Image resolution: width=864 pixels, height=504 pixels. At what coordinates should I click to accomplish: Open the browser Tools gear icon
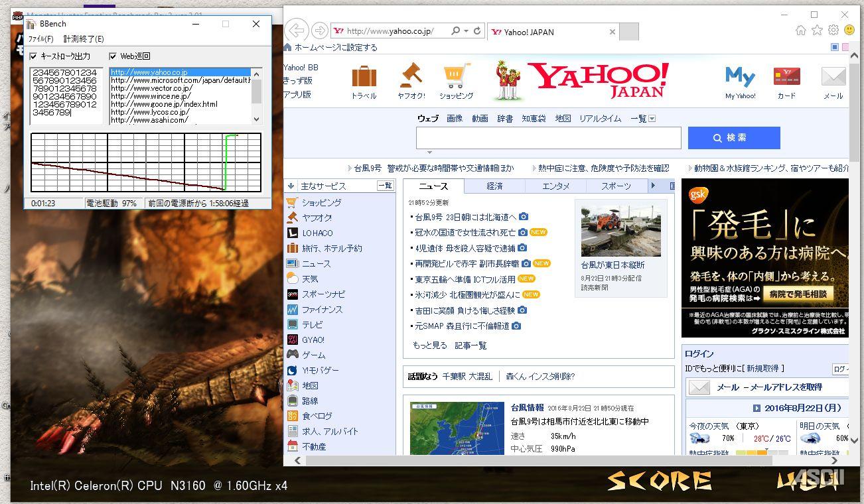[x=833, y=31]
